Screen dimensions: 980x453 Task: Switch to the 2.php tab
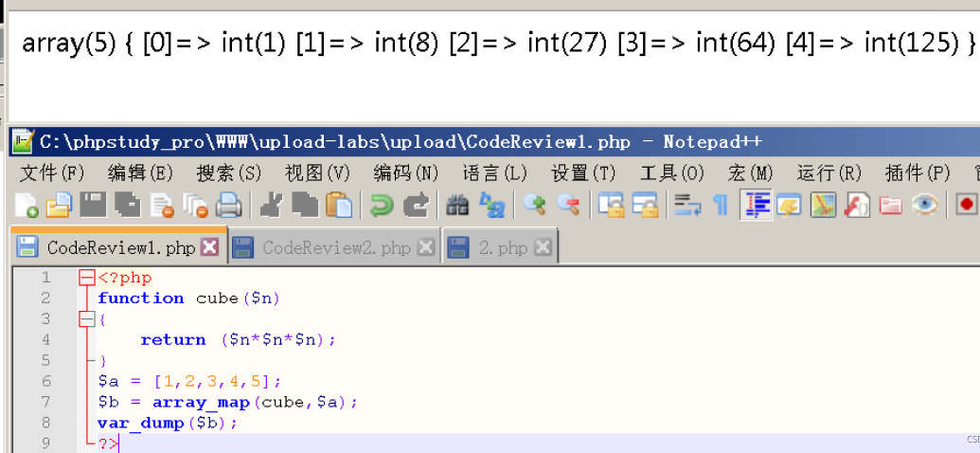point(501,247)
